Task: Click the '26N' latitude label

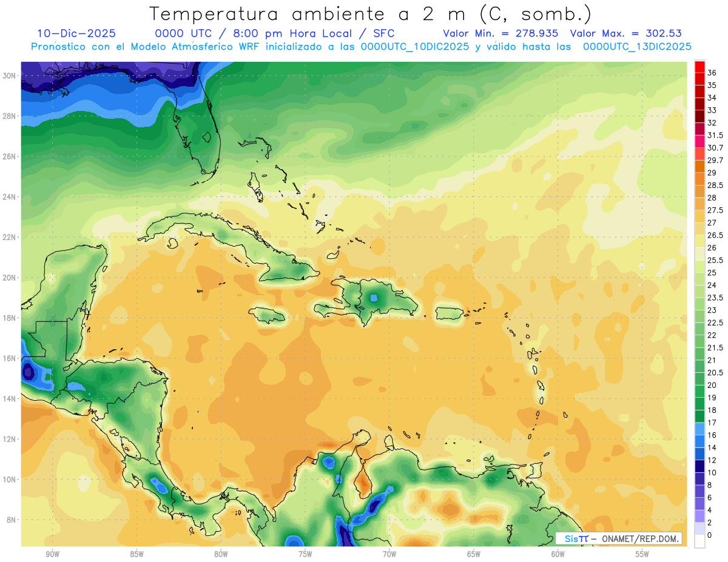Action: [x=10, y=156]
